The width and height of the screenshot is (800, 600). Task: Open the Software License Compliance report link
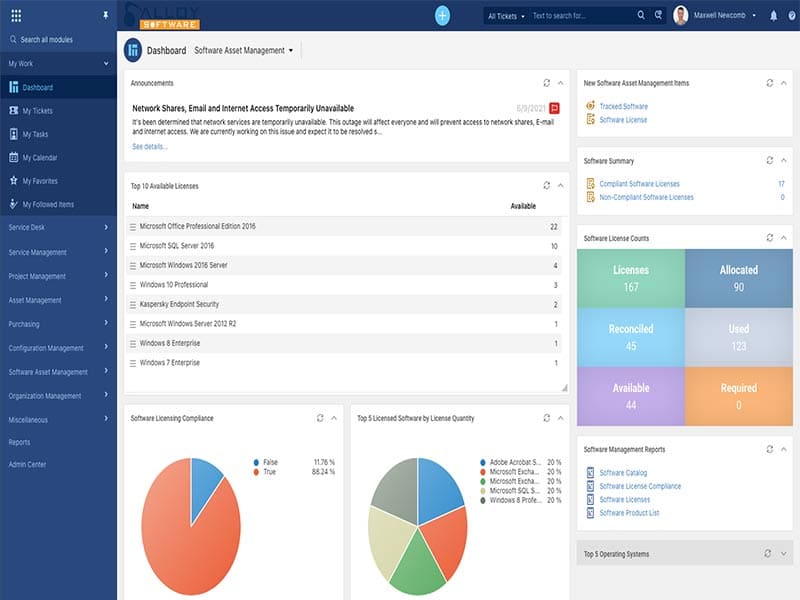tap(640, 486)
